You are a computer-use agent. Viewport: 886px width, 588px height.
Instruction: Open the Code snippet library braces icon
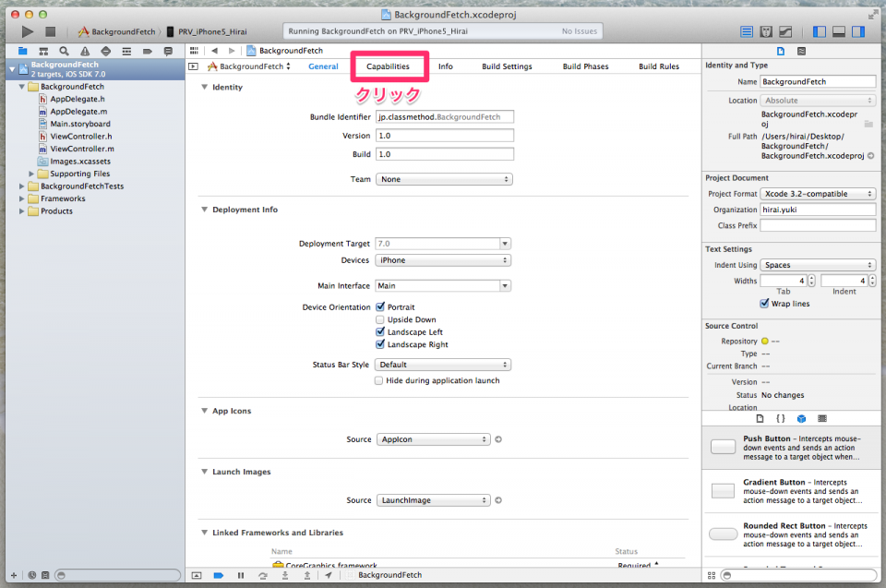click(x=781, y=418)
